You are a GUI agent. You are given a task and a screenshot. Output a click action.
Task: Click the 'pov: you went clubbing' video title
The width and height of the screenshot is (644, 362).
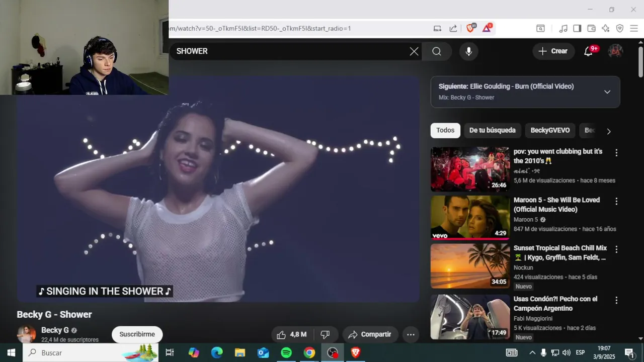pos(558,156)
